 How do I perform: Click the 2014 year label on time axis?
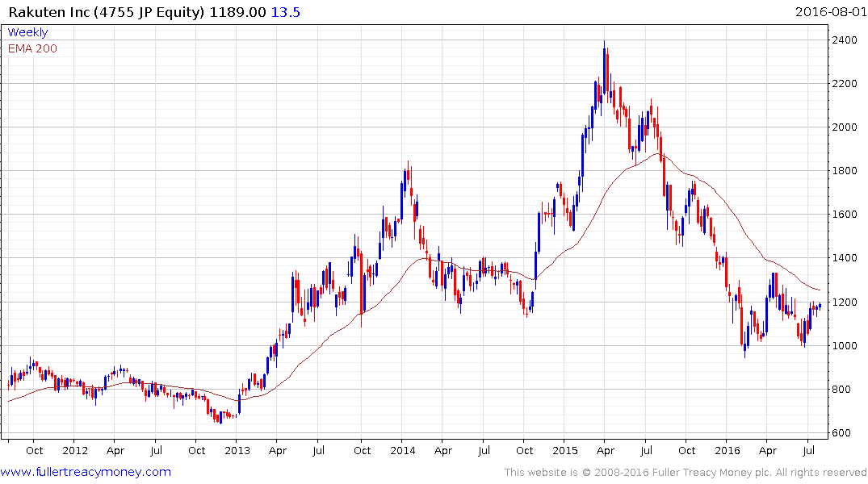tap(402, 451)
